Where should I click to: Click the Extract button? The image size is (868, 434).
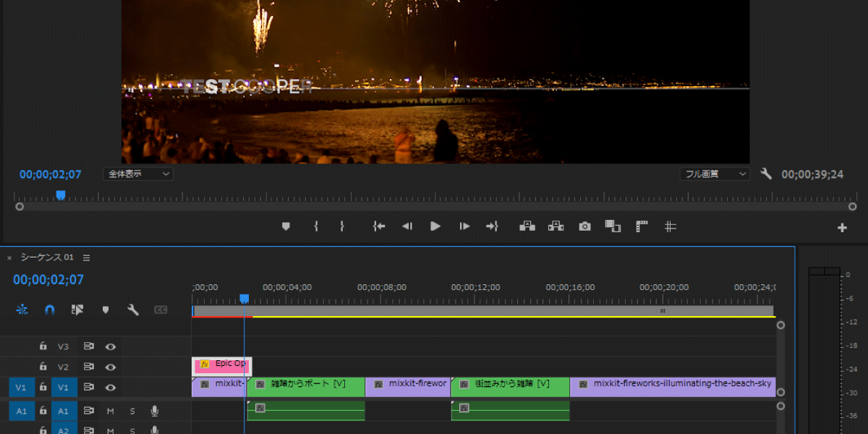(556, 226)
